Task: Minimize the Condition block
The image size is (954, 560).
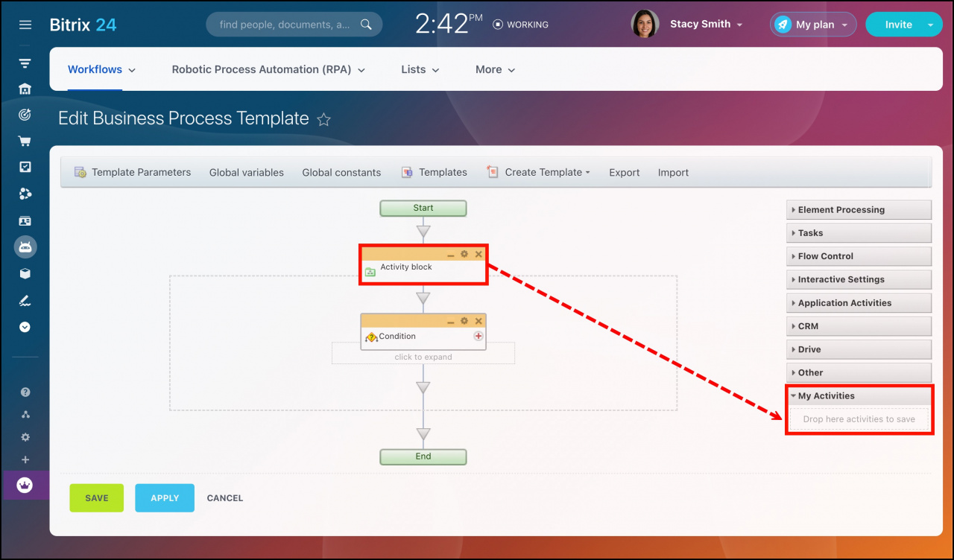Action: pyautogui.click(x=450, y=322)
